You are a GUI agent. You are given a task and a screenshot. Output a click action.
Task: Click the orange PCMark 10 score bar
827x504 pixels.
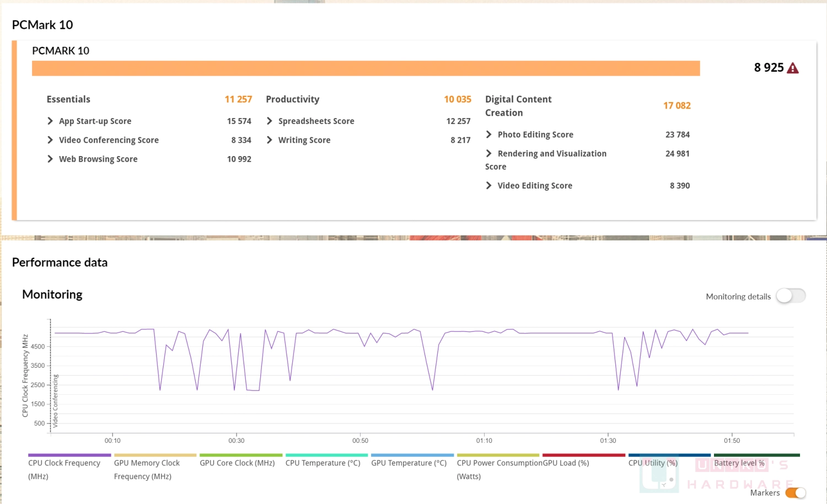tap(366, 68)
